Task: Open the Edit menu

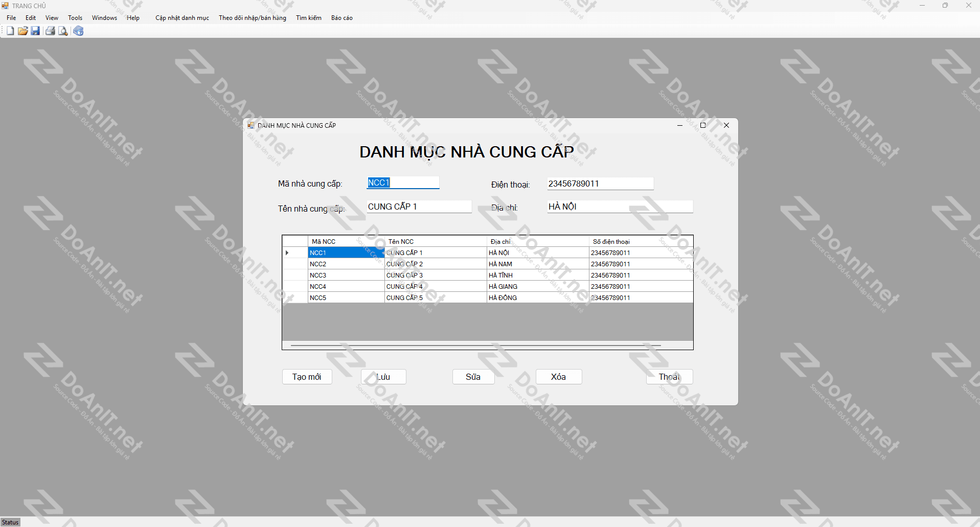Action: tap(31, 18)
